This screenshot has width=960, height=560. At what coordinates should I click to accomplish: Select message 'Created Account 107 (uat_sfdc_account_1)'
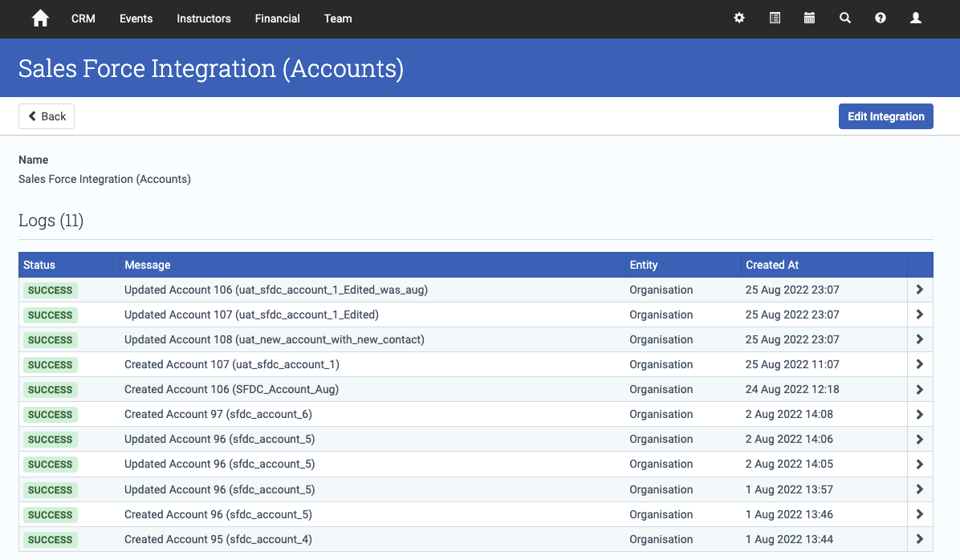pyautogui.click(x=232, y=364)
